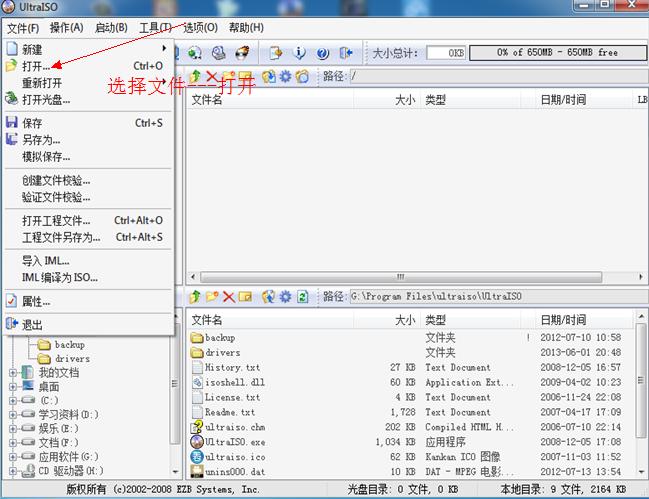Expand the 我的文档 tree node
649x499 pixels.
tap(13, 372)
